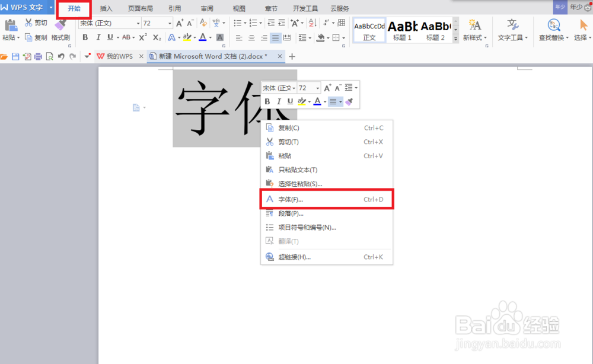Toggle Bold in floating mini toolbar
This screenshot has width=593, height=364.
(267, 101)
